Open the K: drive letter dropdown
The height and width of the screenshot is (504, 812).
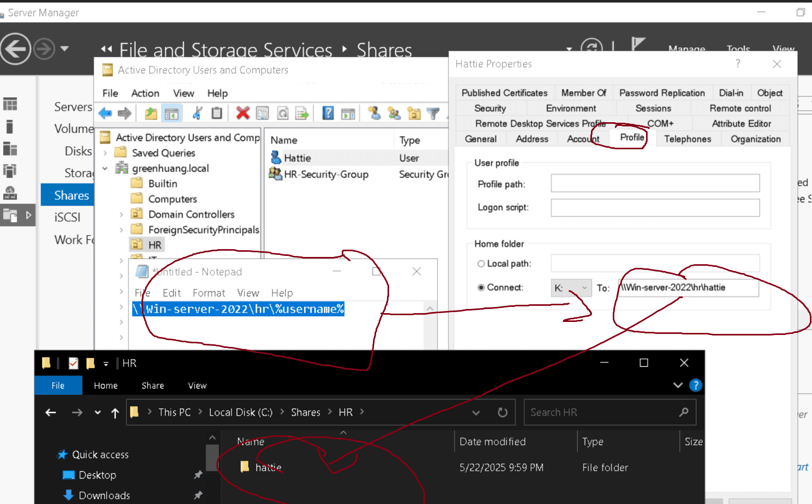571,288
